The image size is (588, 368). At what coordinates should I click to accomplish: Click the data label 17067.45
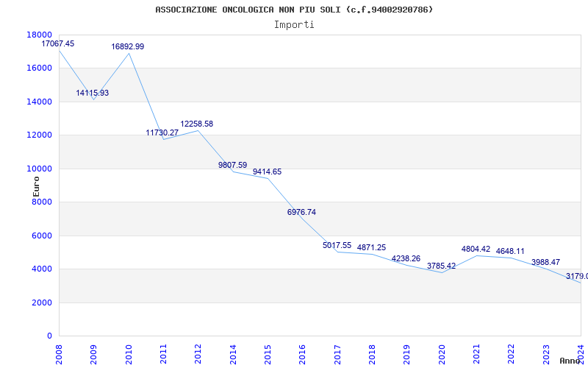click(x=58, y=43)
